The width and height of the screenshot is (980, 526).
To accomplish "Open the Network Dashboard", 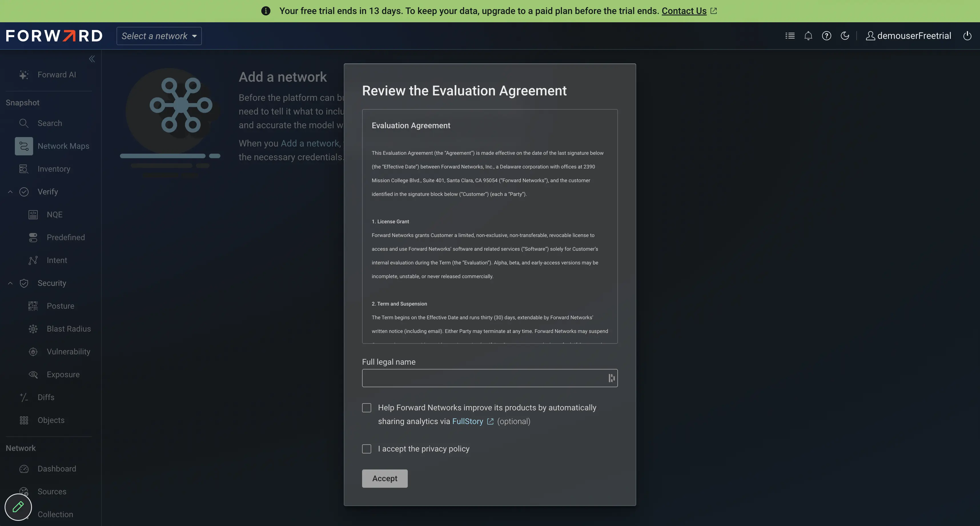I will pyautogui.click(x=57, y=469).
